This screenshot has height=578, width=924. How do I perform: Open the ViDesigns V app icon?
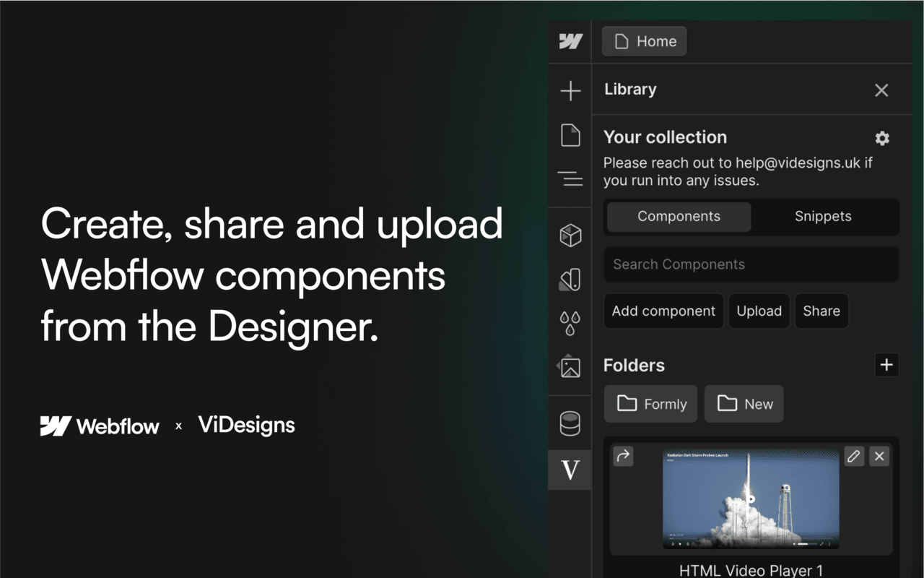pos(570,470)
